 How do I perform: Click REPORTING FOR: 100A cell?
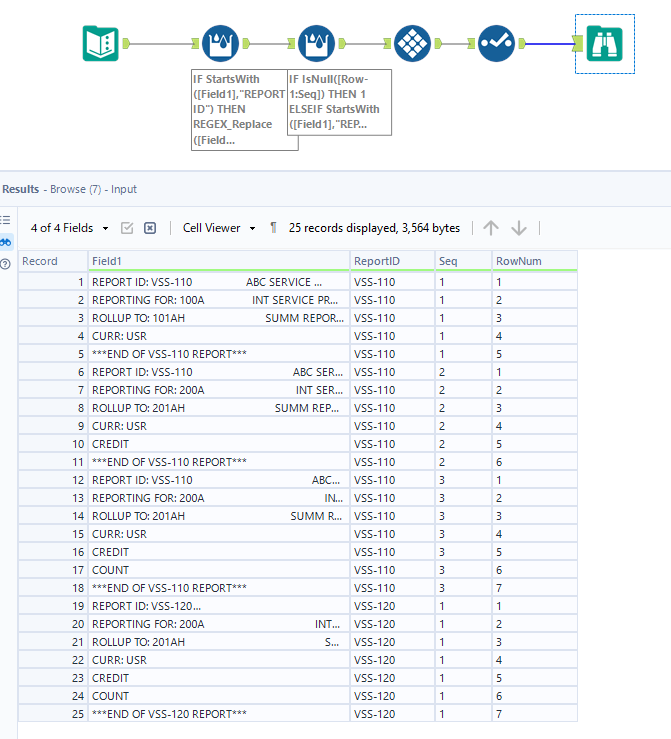[x=219, y=300]
